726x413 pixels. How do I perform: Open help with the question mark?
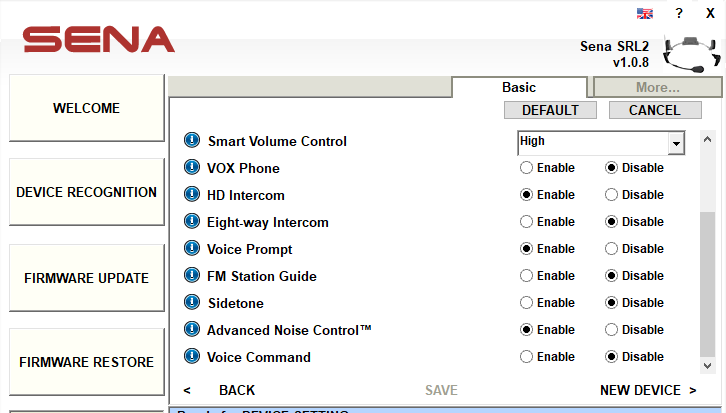point(679,13)
